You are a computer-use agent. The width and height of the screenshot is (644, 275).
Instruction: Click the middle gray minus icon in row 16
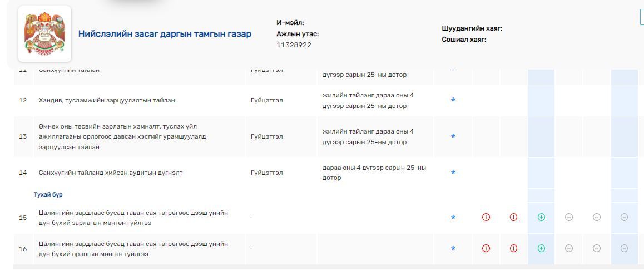pyautogui.click(x=596, y=249)
